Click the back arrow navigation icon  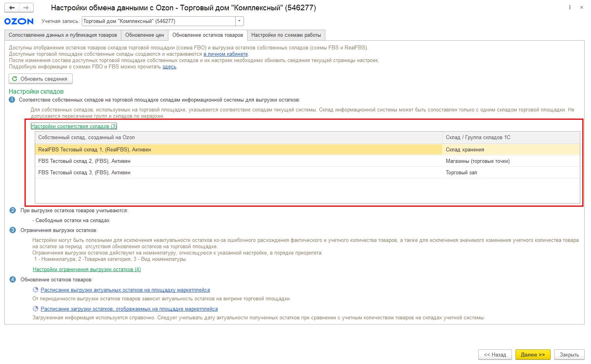pos(12,8)
